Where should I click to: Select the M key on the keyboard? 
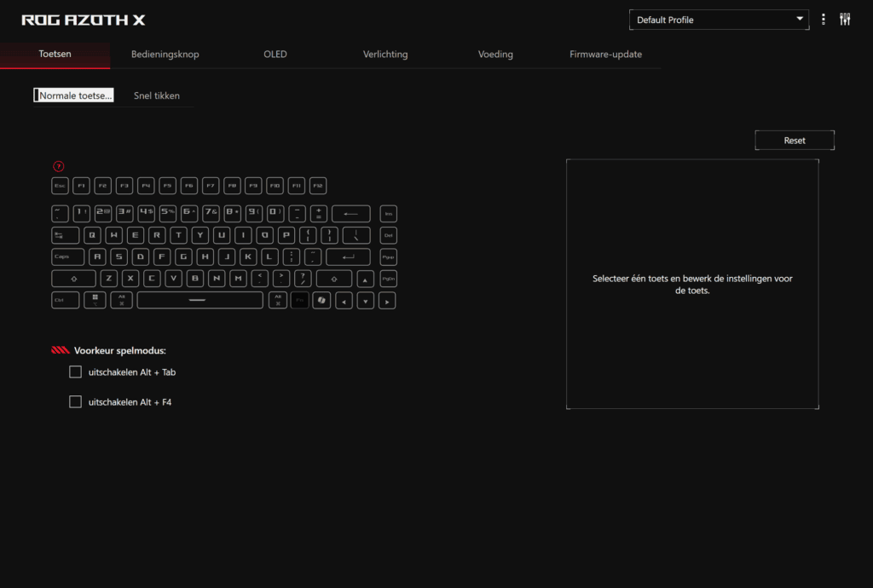click(x=239, y=279)
